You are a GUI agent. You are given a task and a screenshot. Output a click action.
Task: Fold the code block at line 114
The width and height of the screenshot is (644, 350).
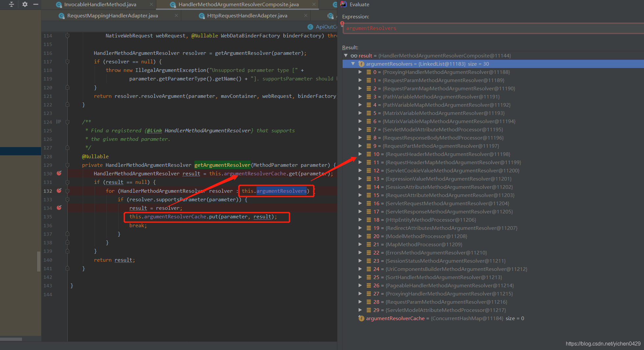click(x=67, y=35)
